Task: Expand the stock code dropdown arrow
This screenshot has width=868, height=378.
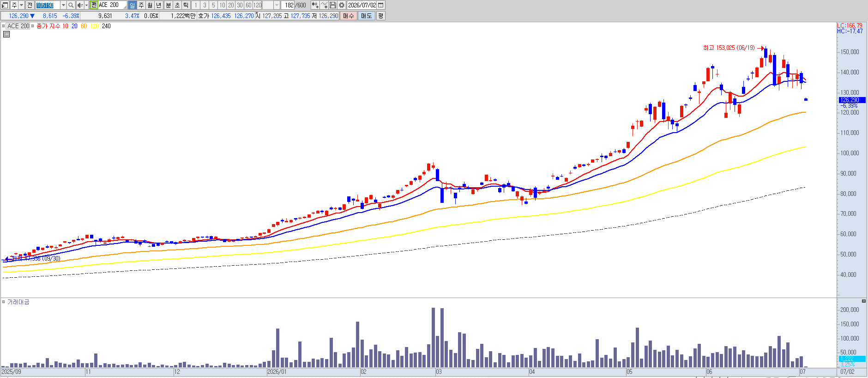Action: [63, 5]
